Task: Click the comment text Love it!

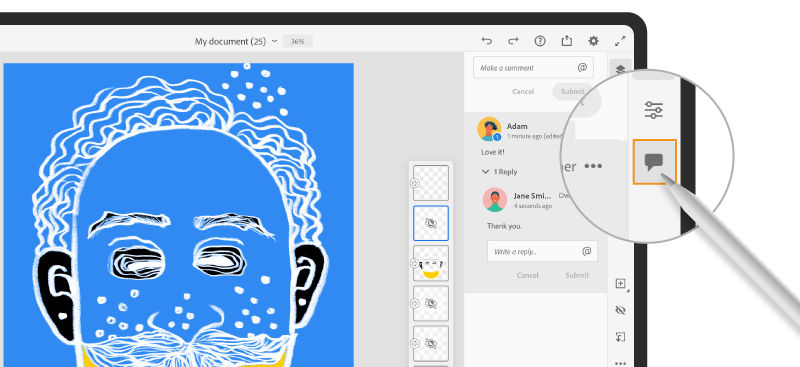Action: tap(493, 152)
